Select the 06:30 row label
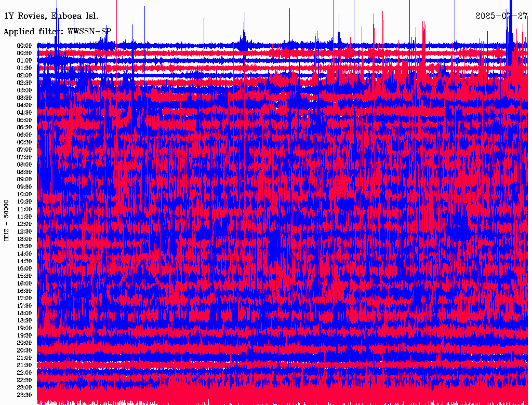 [24, 142]
